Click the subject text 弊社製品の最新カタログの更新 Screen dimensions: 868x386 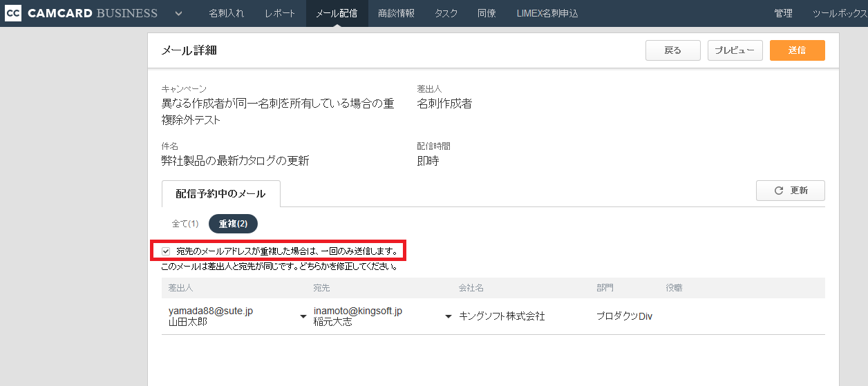pos(235,161)
